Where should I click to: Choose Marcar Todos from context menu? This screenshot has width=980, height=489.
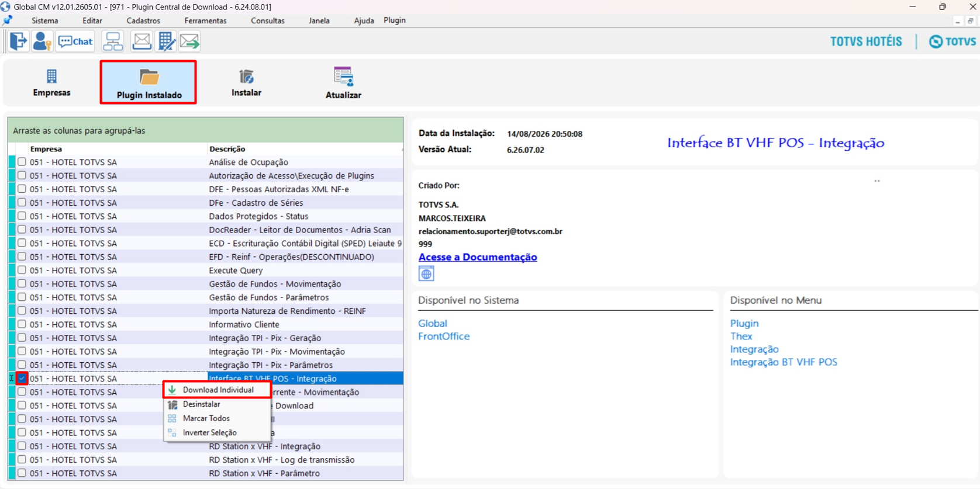(218, 418)
